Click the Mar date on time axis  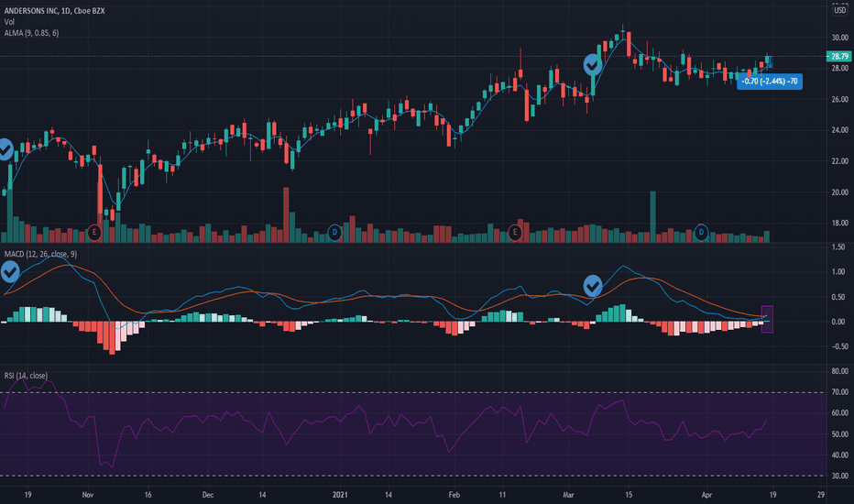[x=569, y=495]
